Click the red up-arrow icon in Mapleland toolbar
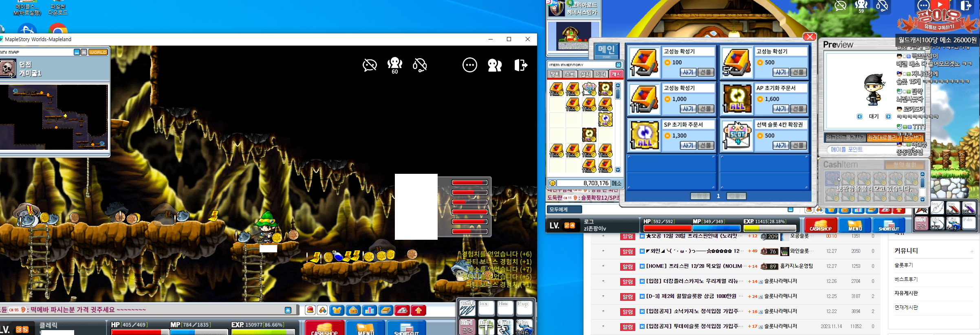This screenshot has height=335, width=980. 418,311
